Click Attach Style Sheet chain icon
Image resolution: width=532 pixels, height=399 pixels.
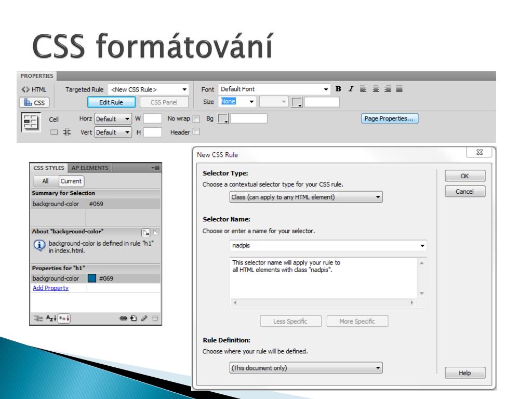pyautogui.click(x=123, y=318)
